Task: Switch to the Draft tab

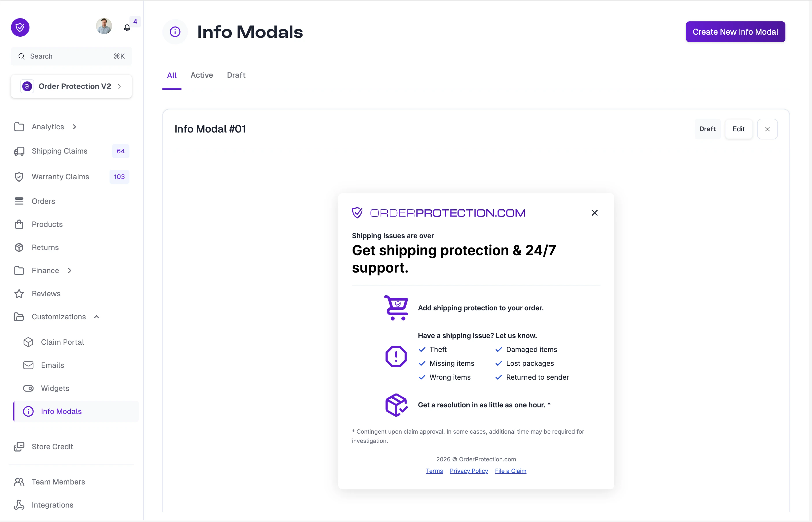Action: coord(236,75)
